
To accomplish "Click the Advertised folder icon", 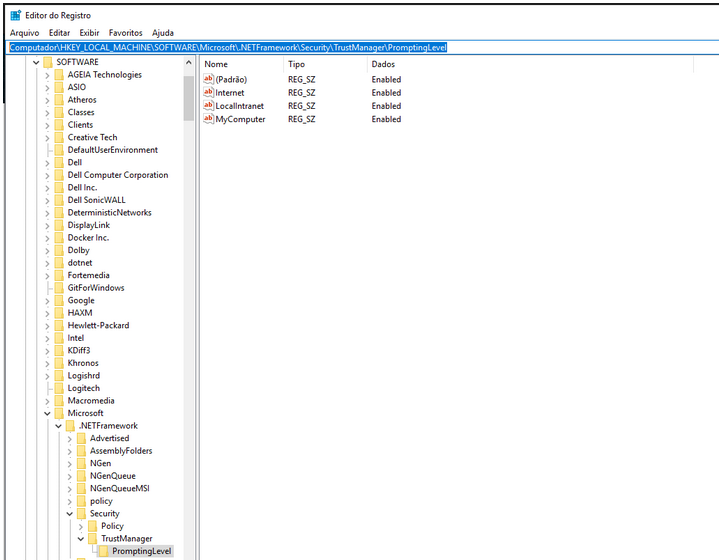I will point(82,438).
